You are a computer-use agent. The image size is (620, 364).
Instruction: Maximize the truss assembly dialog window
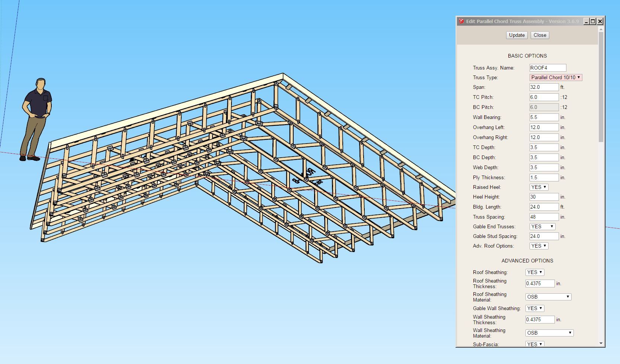[593, 22]
